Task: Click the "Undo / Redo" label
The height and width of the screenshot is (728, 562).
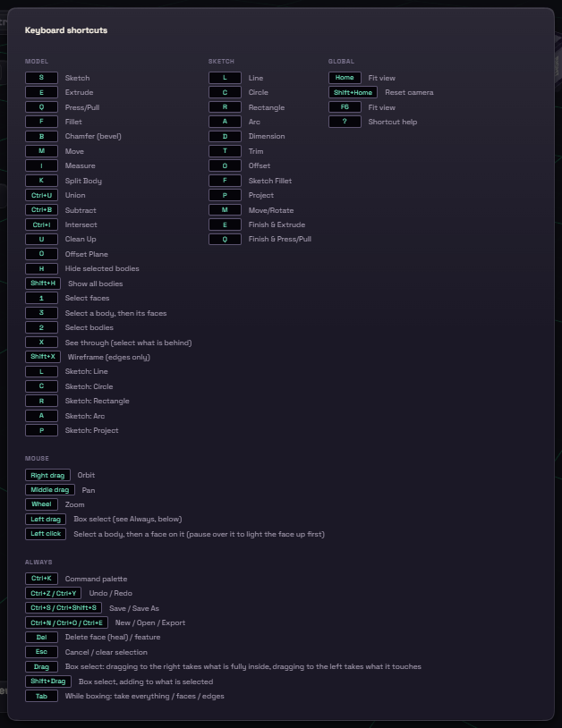Action: (111, 593)
